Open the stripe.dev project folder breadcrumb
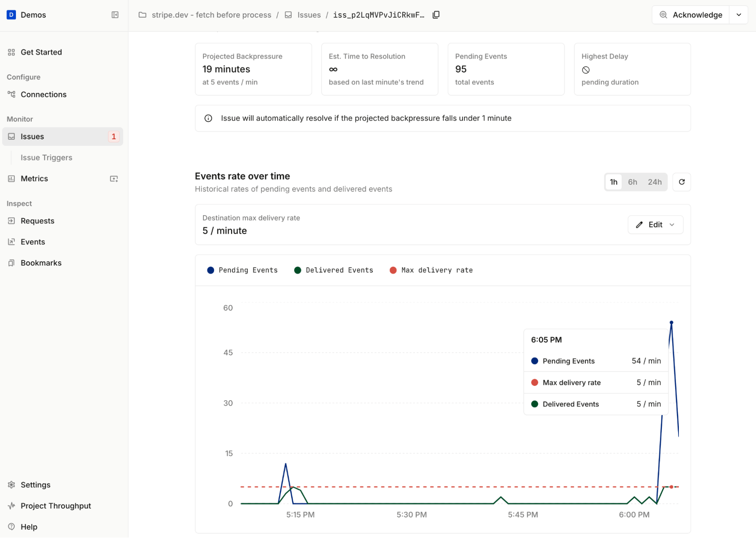The width and height of the screenshot is (756, 538). click(x=211, y=15)
